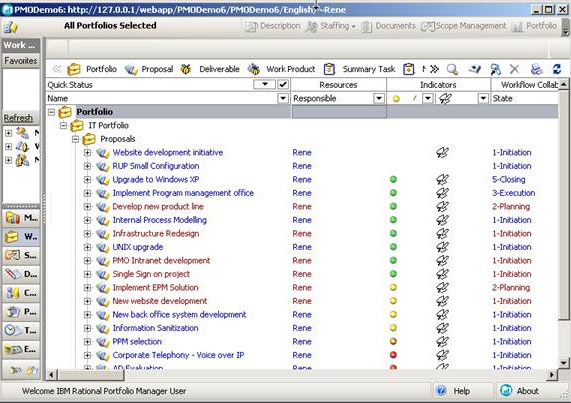This screenshot has width=571, height=403.
Task: Show more toolbar items with double chevron
Action: [x=434, y=69]
